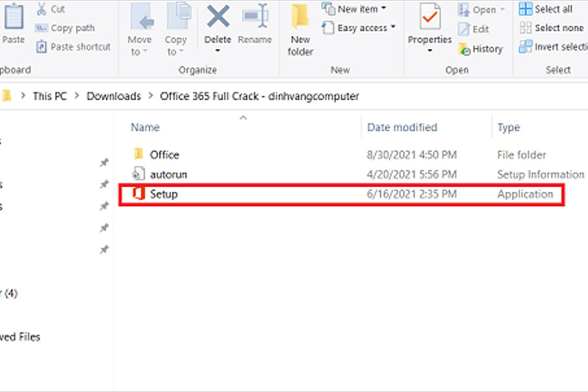Open the Easy access dropdown
This screenshot has height=392, width=588.
[360, 28]
